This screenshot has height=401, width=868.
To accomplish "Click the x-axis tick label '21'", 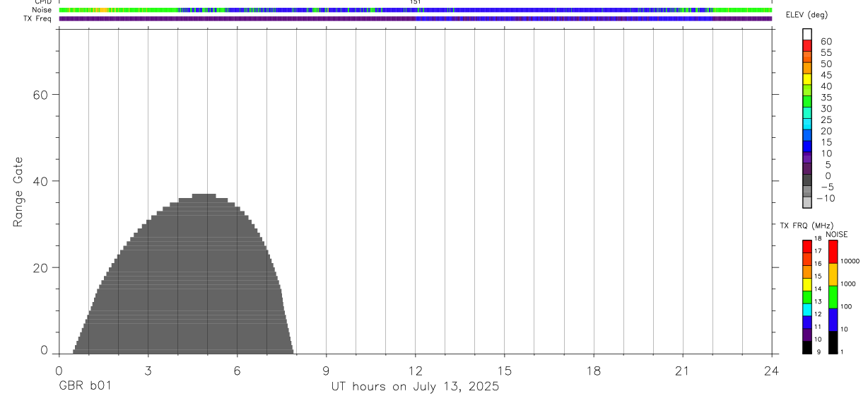I will pyautogui.click(x=683, y=371).
